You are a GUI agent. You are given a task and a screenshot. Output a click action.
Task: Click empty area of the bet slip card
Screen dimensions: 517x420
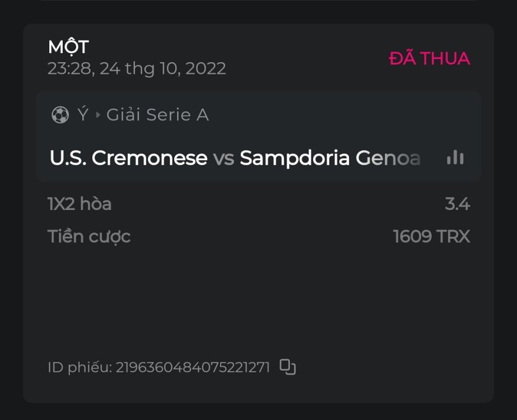[x=258, y=302]
